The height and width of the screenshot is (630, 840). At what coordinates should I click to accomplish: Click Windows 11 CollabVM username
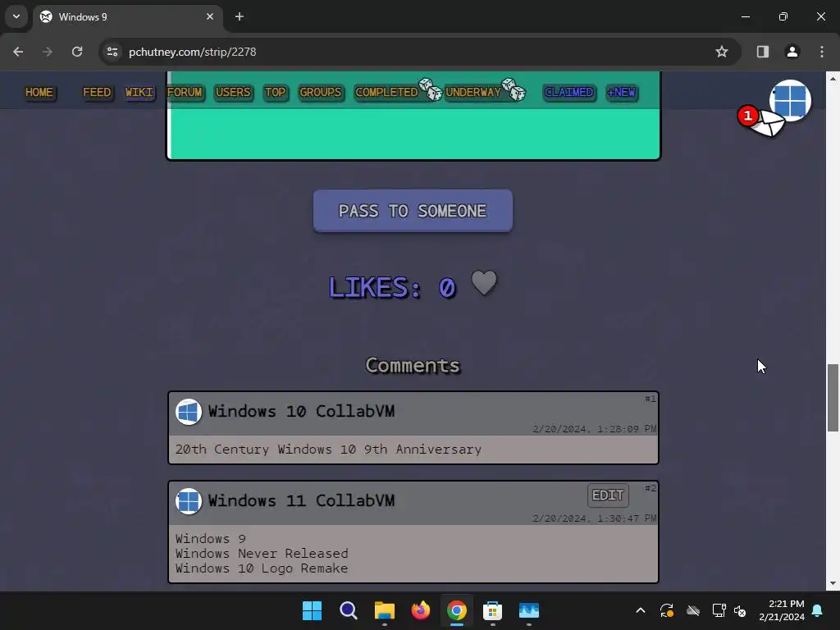[x=301, y=501]
